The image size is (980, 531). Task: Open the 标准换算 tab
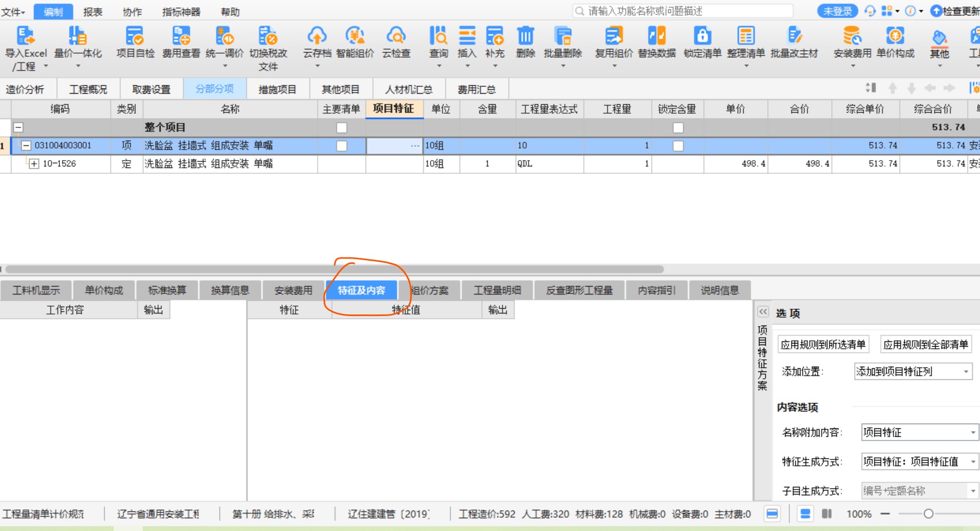pyautogui.click(x=167, y=290)
